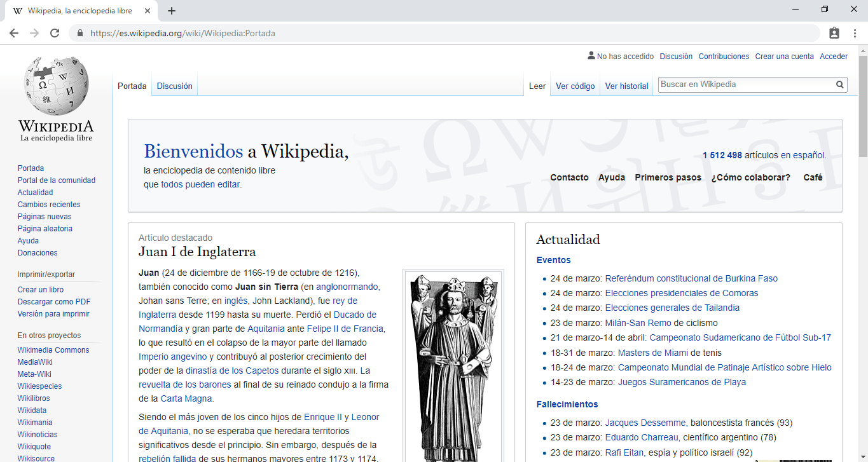This screenshot has width=868, height=462.
Task: Click the Descargar como PDF link
Action: point(54,302)
